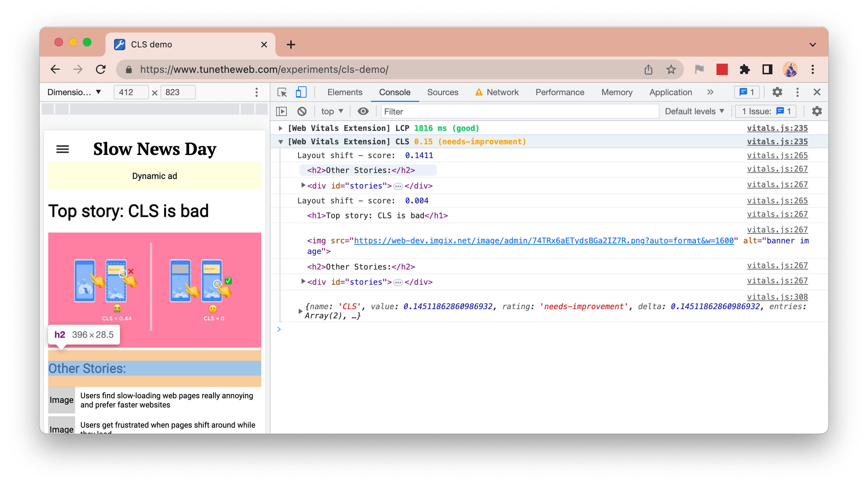Click the clear console icon
The image size is (868, 486).
302,112
